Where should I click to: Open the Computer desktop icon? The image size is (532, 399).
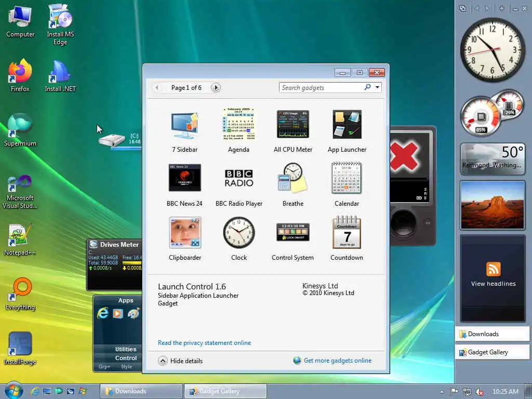tap(20, 22)
